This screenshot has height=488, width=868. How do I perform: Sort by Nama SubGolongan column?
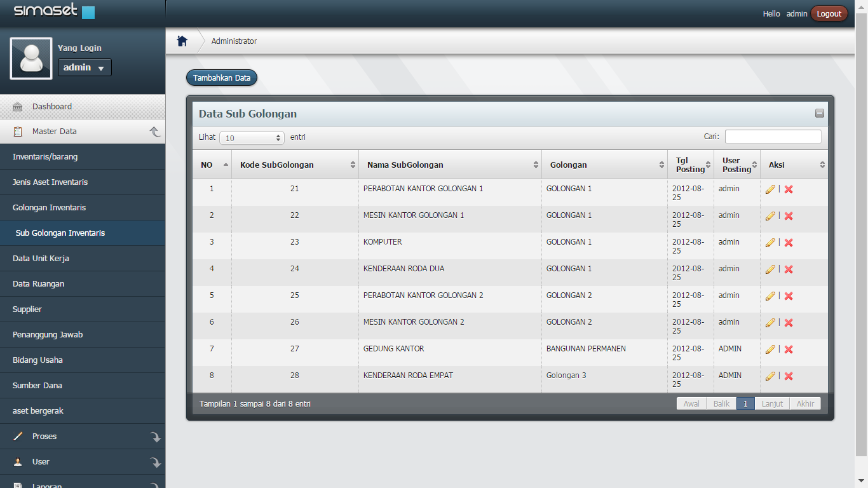pyautogui.click(x=450, y=165)
